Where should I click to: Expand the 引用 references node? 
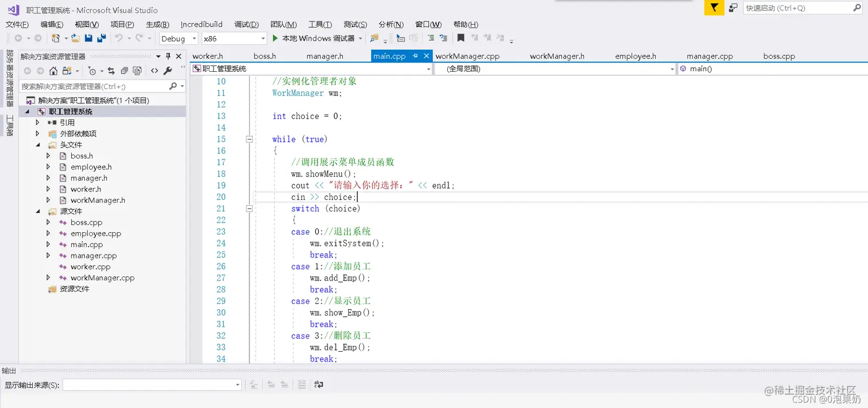38,122
